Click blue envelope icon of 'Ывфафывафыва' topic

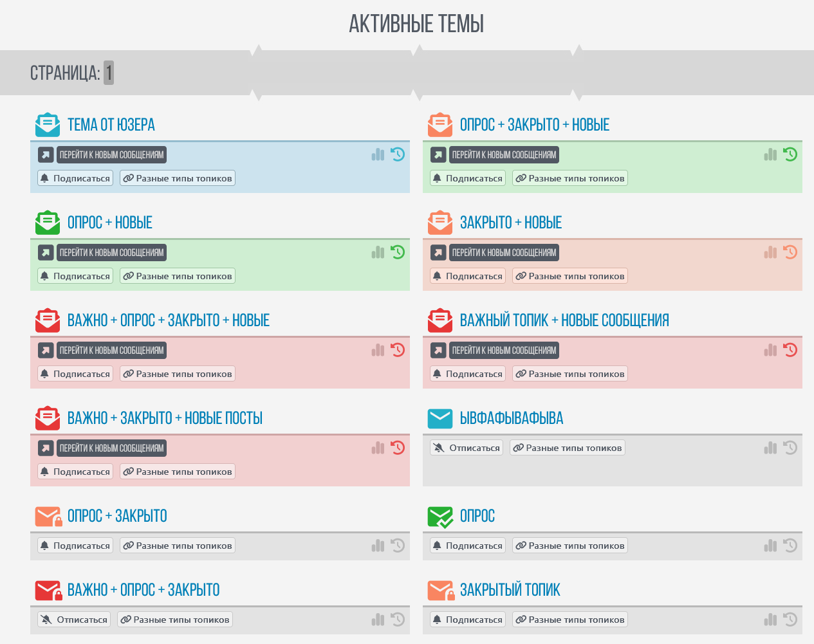(x=440, y=418)
